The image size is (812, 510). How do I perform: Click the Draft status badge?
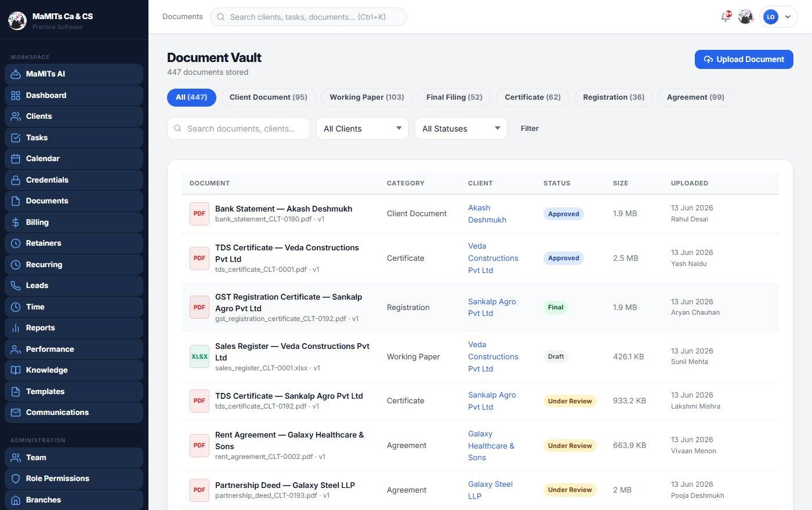(x=556, y=357)
